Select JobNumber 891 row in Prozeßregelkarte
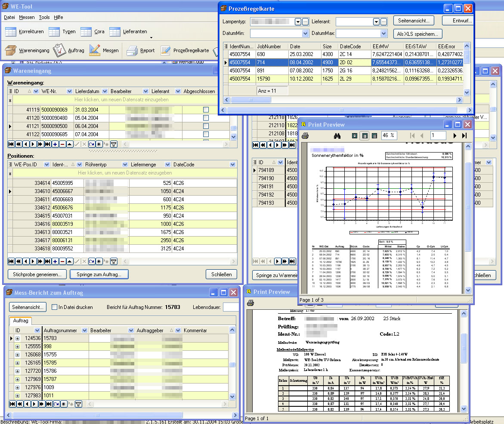 pos(346,71)
